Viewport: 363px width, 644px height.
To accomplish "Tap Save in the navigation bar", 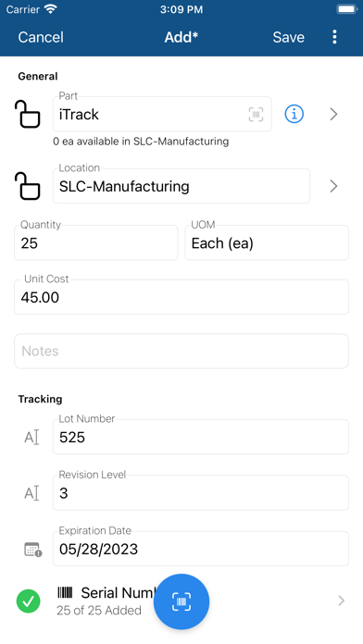I will coord(289,37).
